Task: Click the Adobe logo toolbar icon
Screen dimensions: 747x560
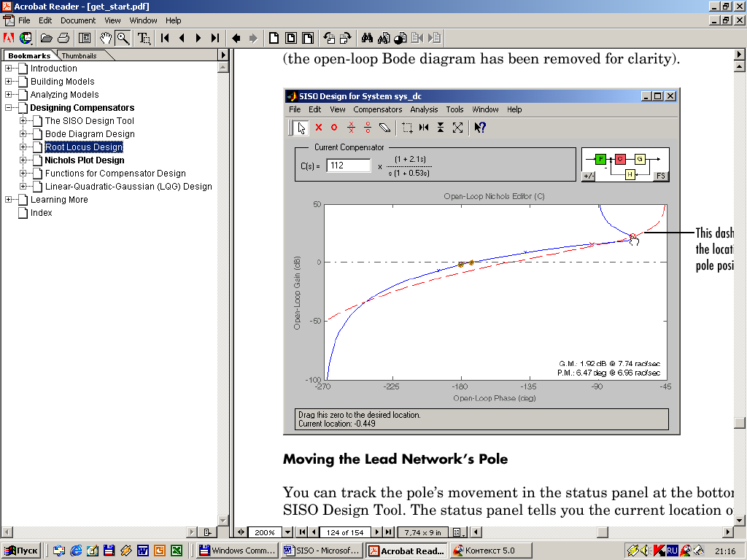Action: point(9,38)
